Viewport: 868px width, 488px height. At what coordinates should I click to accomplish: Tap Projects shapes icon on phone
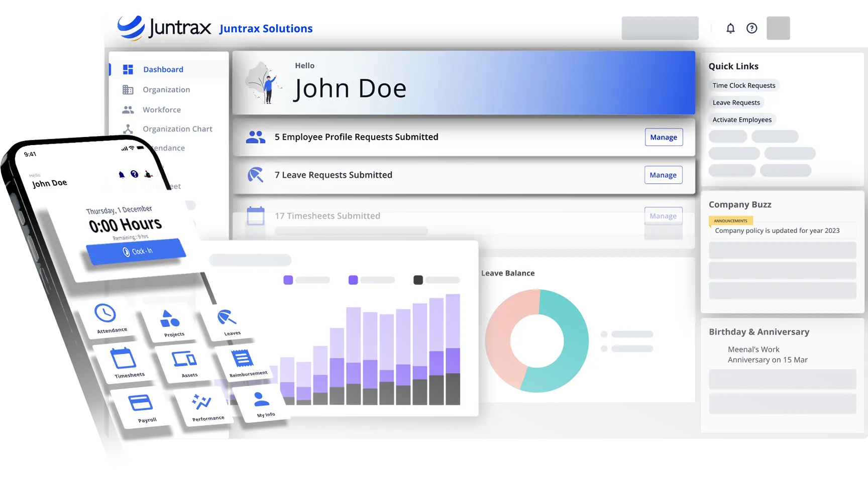tap(170, 318)
